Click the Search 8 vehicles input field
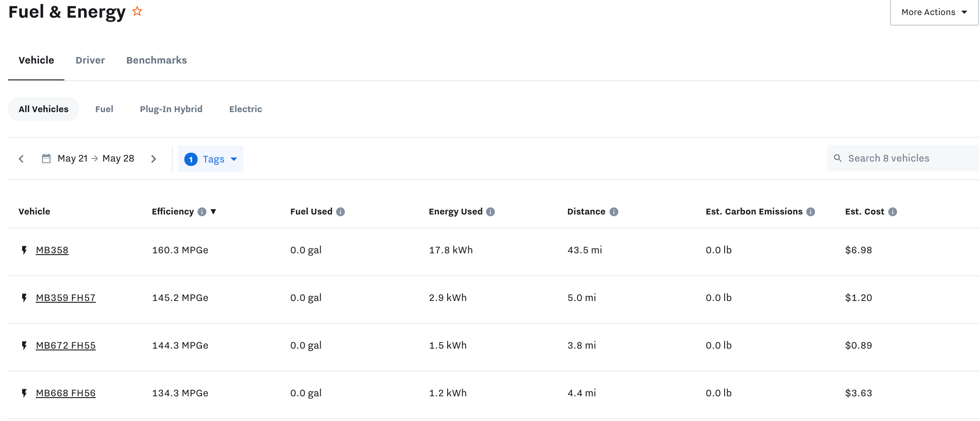 [889, 158]
